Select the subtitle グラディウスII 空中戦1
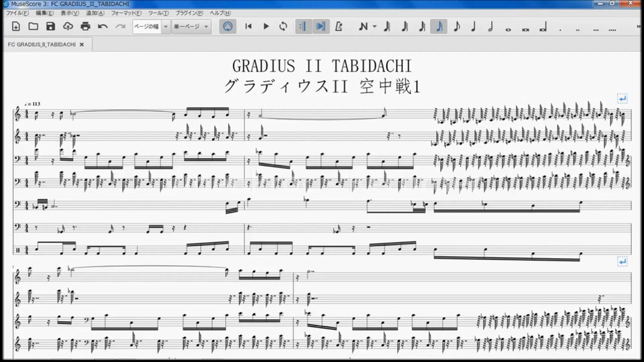Image resolution: width=644 pixels, height=362 pixels. (x=322, y=86)
